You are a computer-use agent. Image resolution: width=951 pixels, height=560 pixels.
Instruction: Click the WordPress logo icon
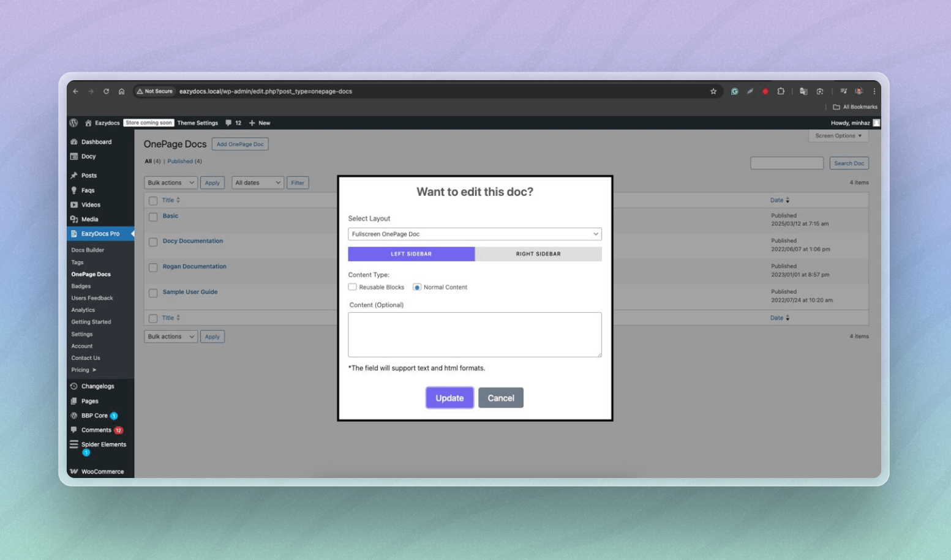73,123
